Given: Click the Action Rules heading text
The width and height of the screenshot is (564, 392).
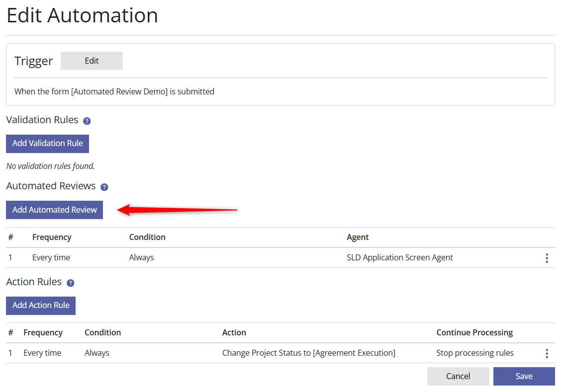Looking at the screenshot, I should coord(34,282).
